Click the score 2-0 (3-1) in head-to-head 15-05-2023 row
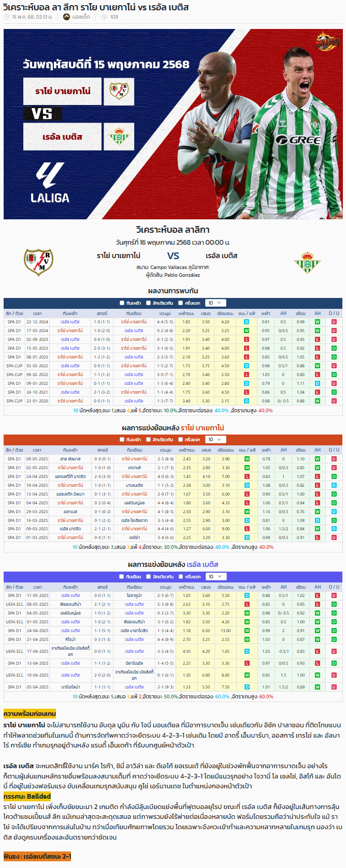The image size is (346, 868). pyautogui.click(x=102, y=348)
